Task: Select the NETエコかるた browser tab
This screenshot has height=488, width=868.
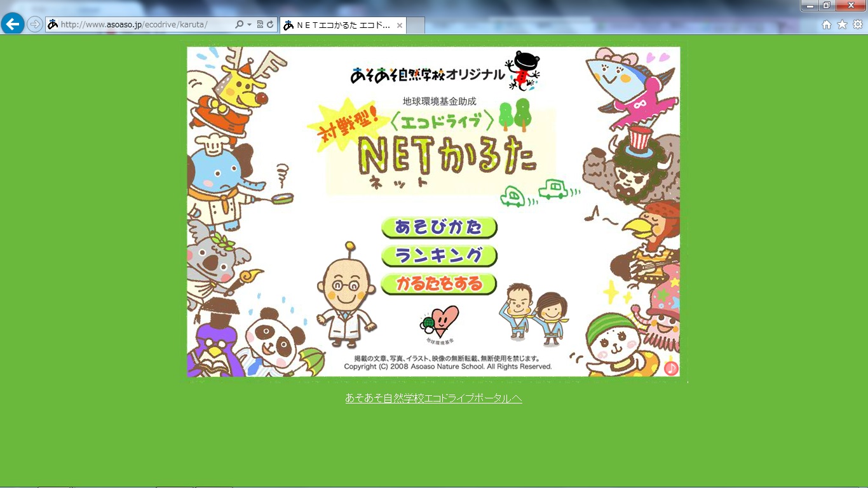Action: point(342,25)
